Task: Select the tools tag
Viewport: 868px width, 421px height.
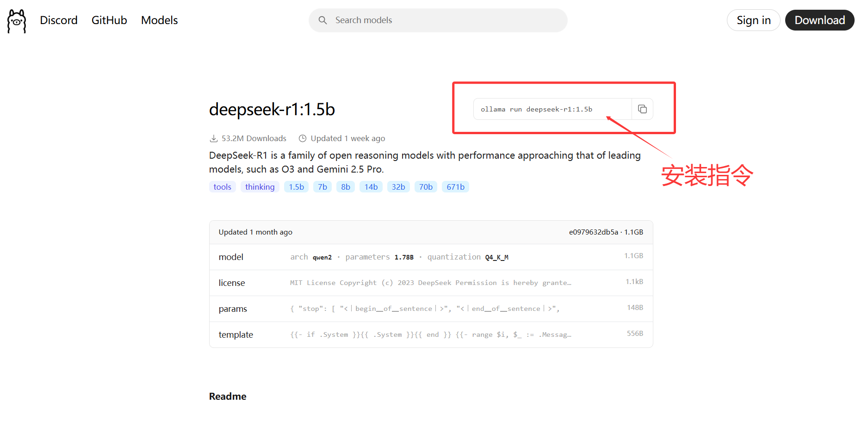Action: coord(222,187)
